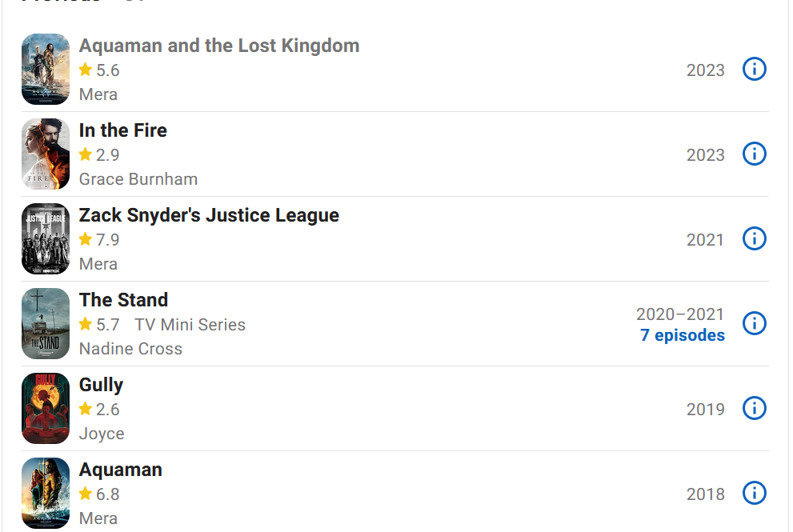
Task: Open Zack Snyder's Justice League title link
Action: coord(209,215)
